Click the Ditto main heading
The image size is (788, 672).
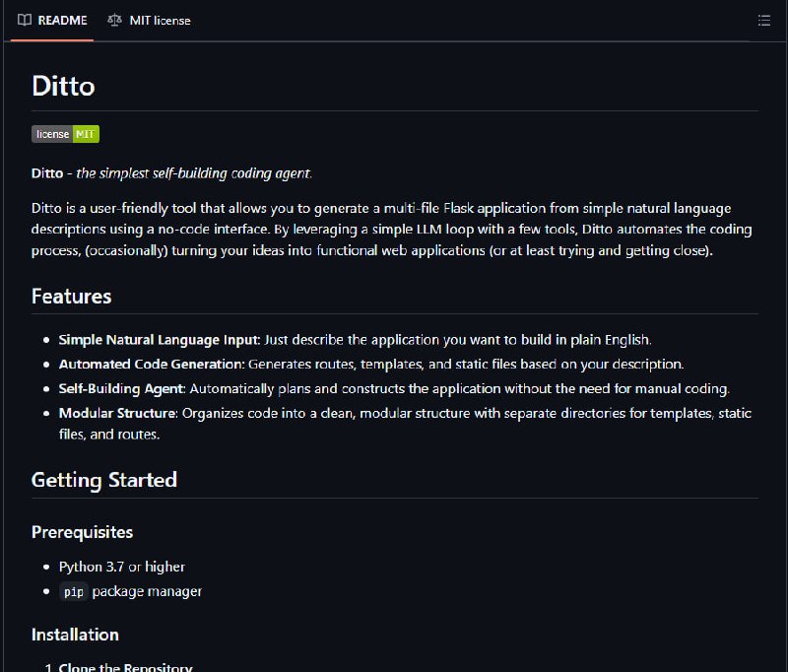click(x=63, y=86)
